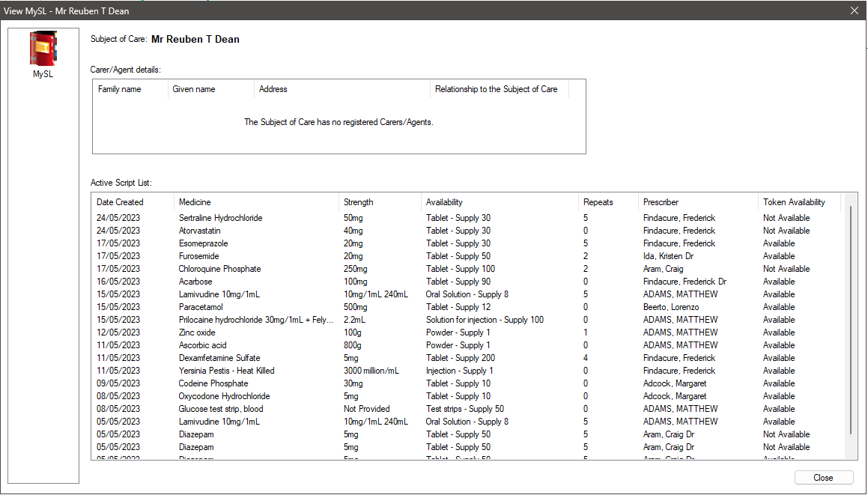Select the Chloroquine Phosphate script row
Screen dimensions: 868x495
pyautogui.click(x=468, y=269)
